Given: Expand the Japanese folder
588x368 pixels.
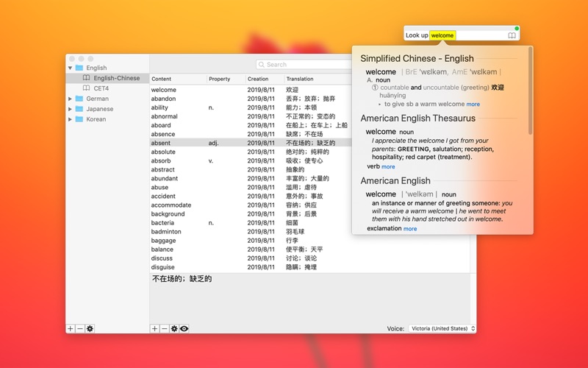Looking at the screenshot, I should [70, 109].
